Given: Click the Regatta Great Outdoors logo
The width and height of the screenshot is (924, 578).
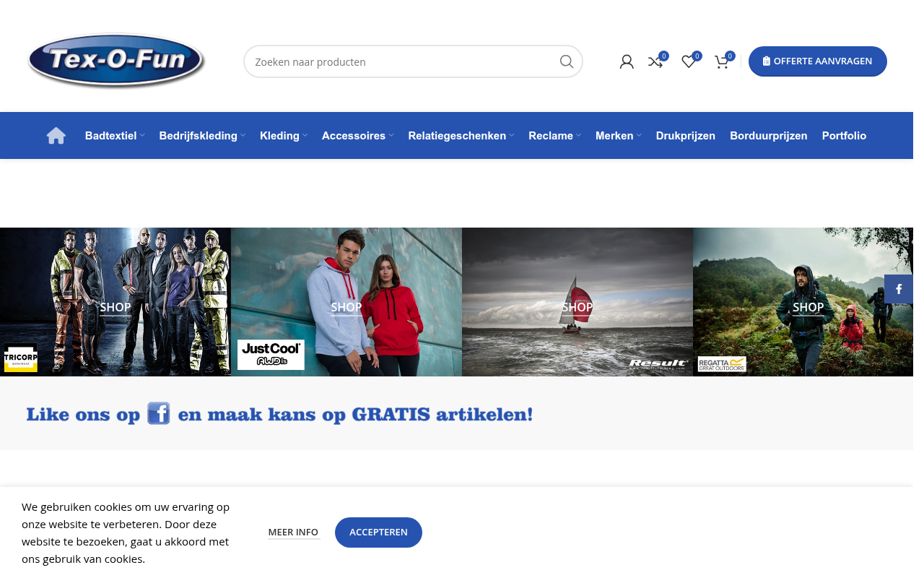Looking at the screenshot, I should tap(722, 364).
